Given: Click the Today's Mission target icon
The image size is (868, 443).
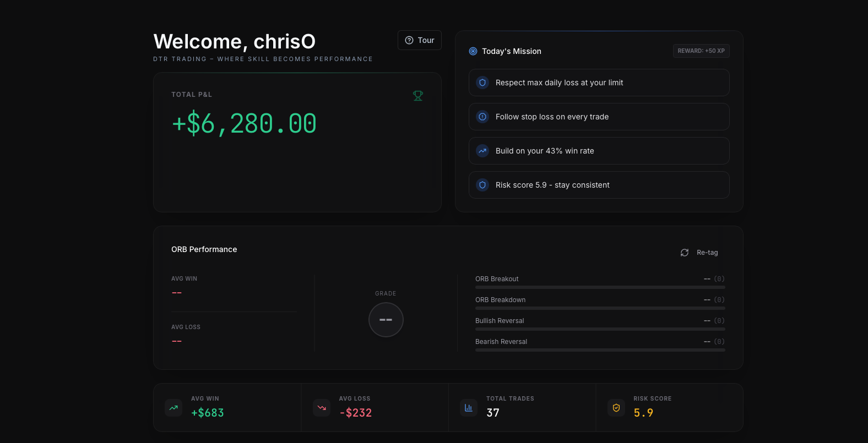Looking at the screenshot, I should pyautogui.click(x=473, y=51).
